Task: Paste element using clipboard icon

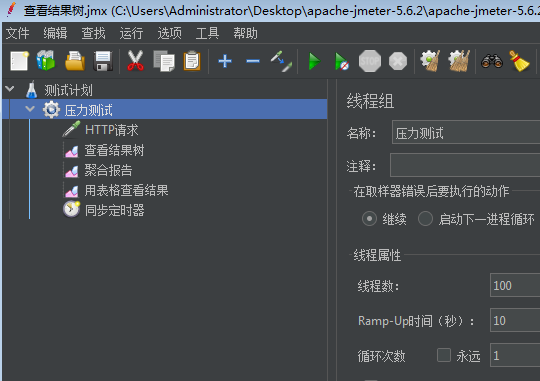Action: [192, 61]
